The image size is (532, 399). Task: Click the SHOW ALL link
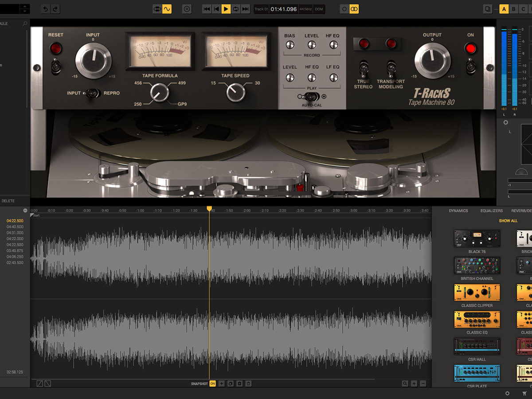pos(508,220)
